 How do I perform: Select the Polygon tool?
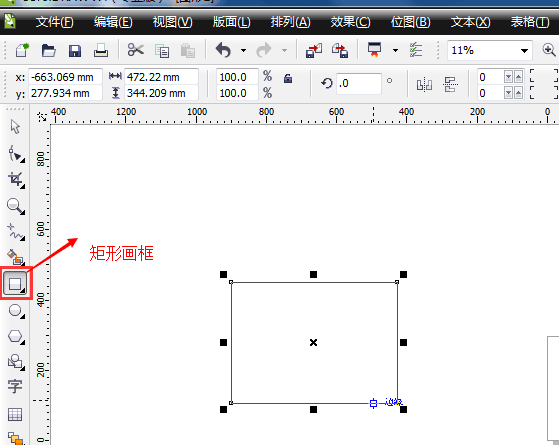[16, 336]
